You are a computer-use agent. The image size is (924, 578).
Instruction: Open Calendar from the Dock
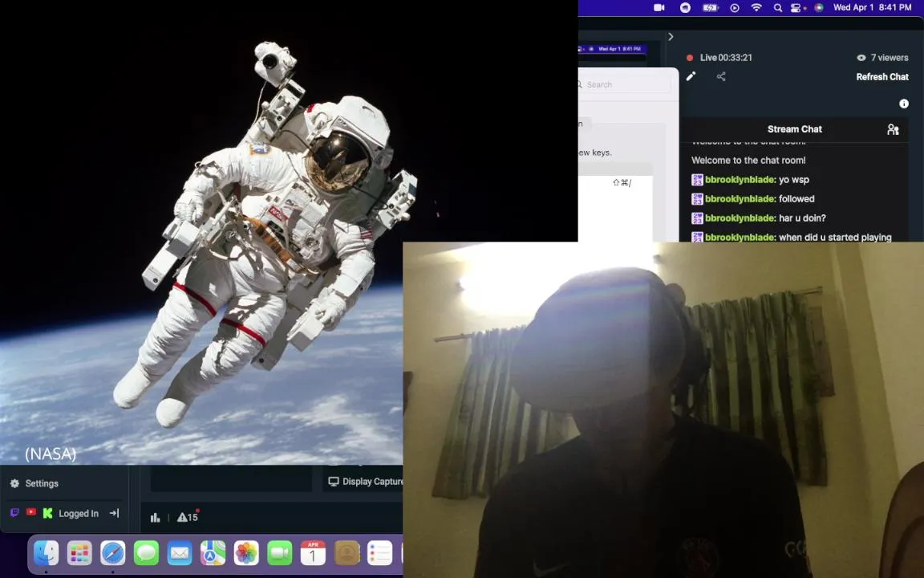[313, 553]
